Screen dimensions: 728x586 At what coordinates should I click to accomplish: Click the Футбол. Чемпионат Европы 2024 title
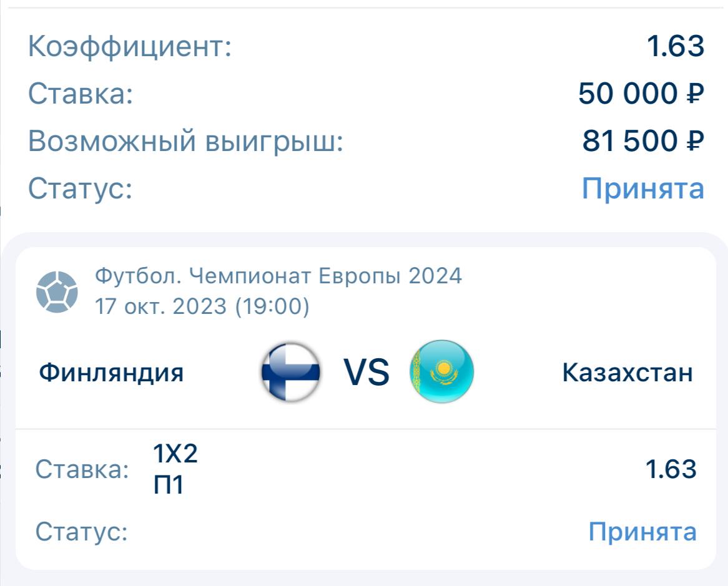[x=278, y=275]
